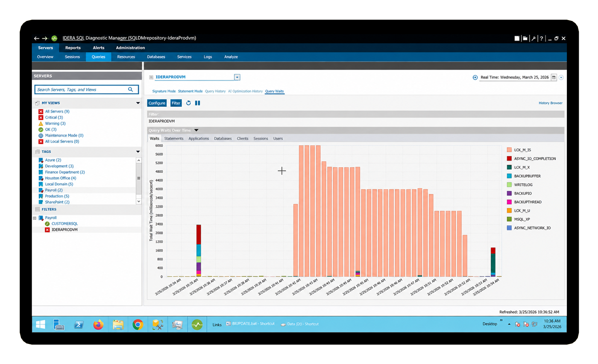Open the Alerts menu
Screen dimensions: 598x364
pyautogui.click(x=99, y=48)
